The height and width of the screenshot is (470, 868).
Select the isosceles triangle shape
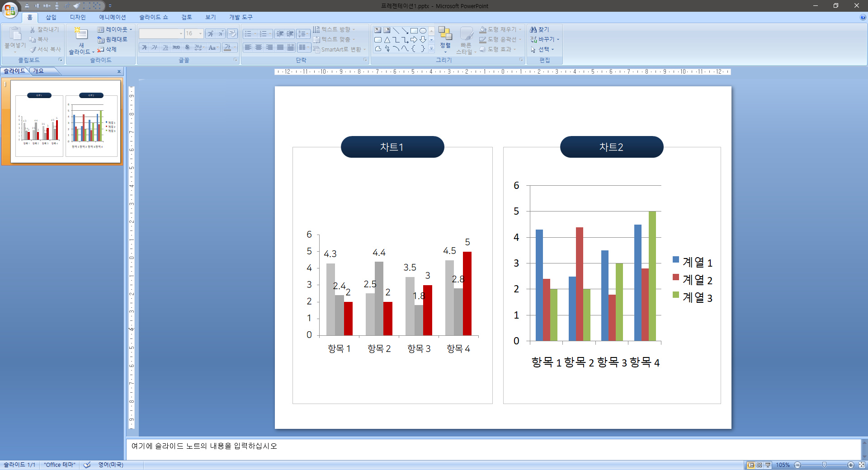click(387, 40)
